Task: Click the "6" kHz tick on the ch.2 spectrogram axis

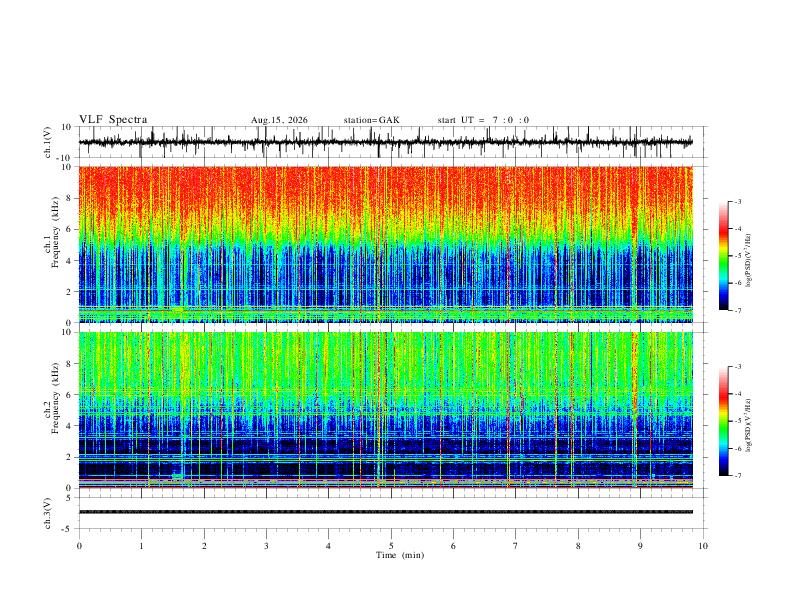Action: pyautogui.click(x=70, y=395)
